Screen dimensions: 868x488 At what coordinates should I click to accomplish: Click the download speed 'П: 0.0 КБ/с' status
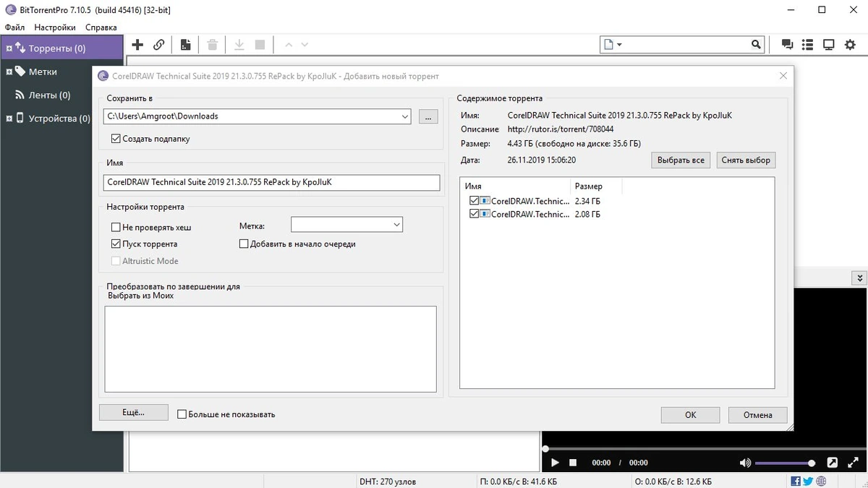[518, 481]
